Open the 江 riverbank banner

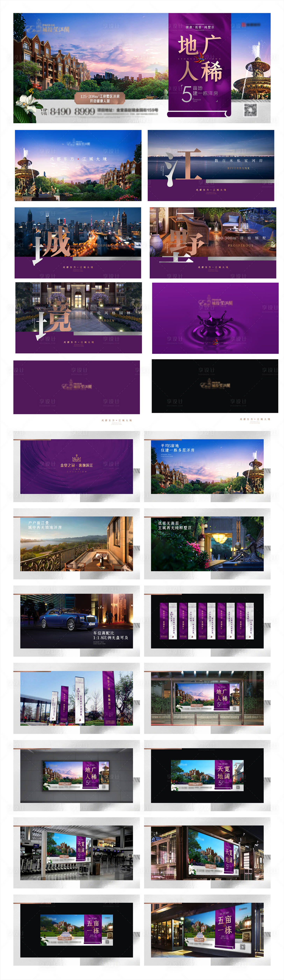[x=211, y=165]
